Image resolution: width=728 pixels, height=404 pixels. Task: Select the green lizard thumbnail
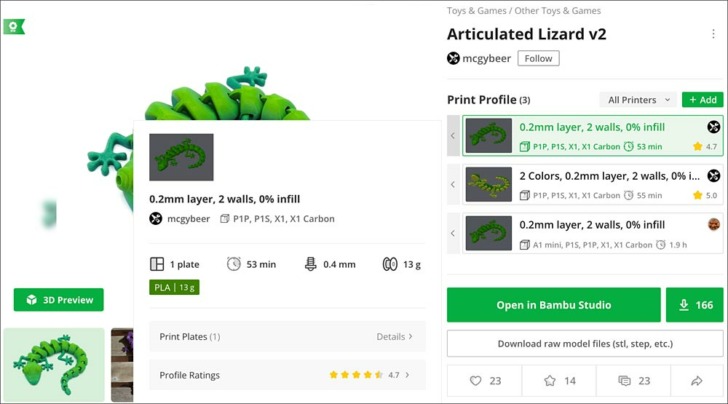[54, 365]
